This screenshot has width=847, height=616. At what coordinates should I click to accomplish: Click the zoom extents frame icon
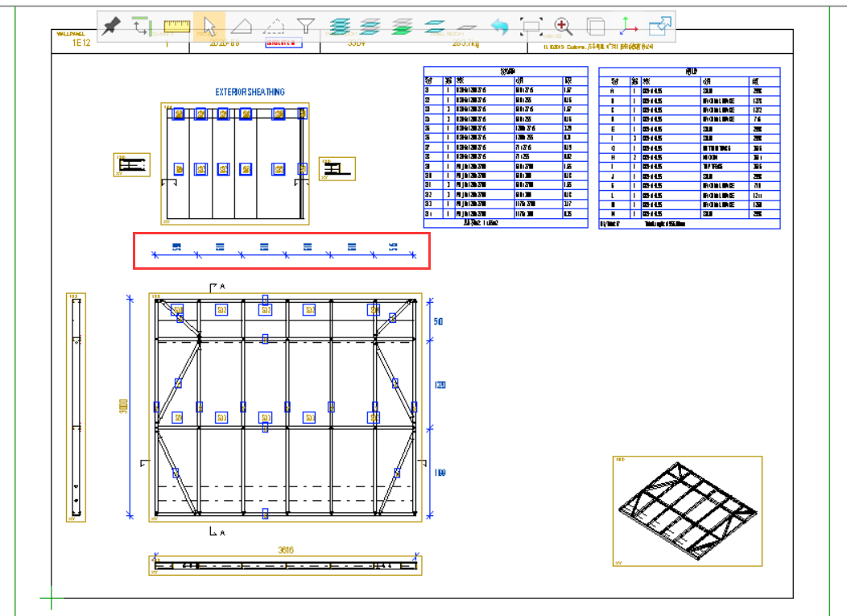(531, 26)
